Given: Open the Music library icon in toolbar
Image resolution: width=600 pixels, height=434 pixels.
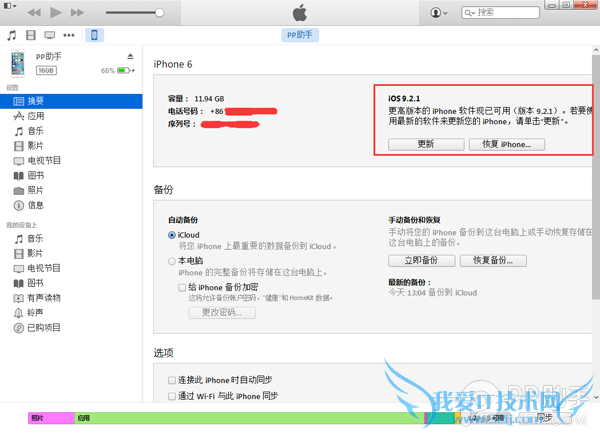Looking at the screenshot, I should coord(12,35).
